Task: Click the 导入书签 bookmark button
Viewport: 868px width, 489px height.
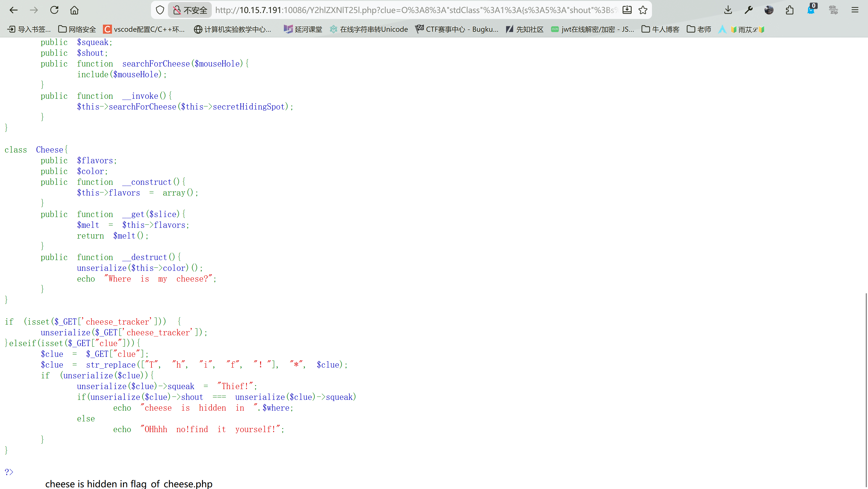Action: [29, 29]
